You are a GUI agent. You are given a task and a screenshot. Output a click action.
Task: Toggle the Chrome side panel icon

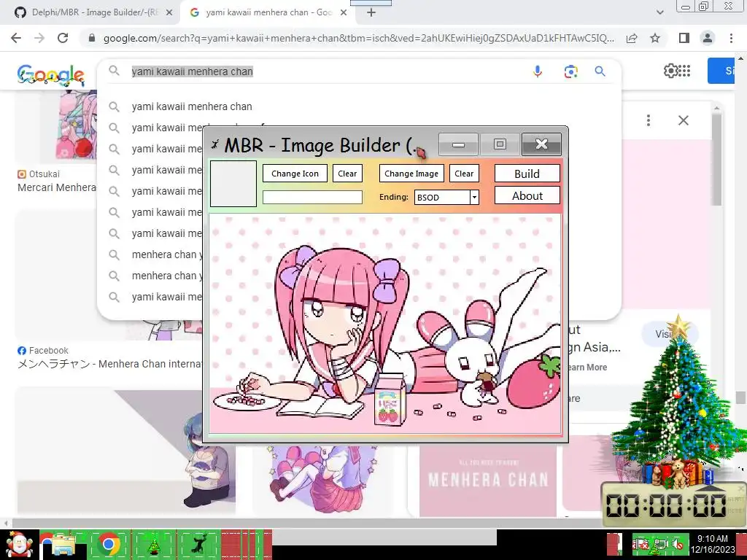coord(684,38)
